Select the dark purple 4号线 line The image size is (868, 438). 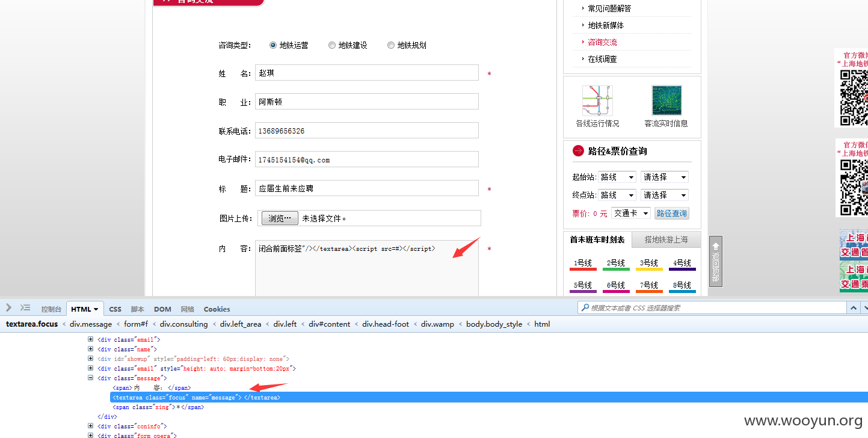[682, 264]
